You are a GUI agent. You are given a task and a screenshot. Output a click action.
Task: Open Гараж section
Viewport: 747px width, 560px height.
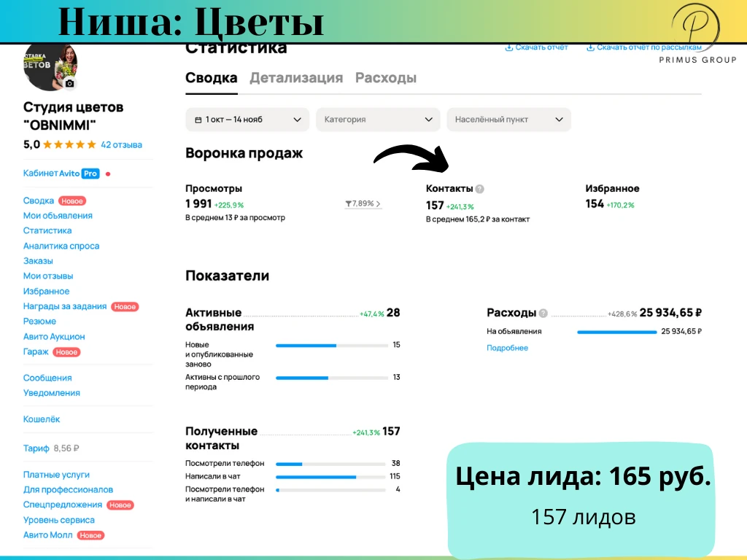(36, 352)
